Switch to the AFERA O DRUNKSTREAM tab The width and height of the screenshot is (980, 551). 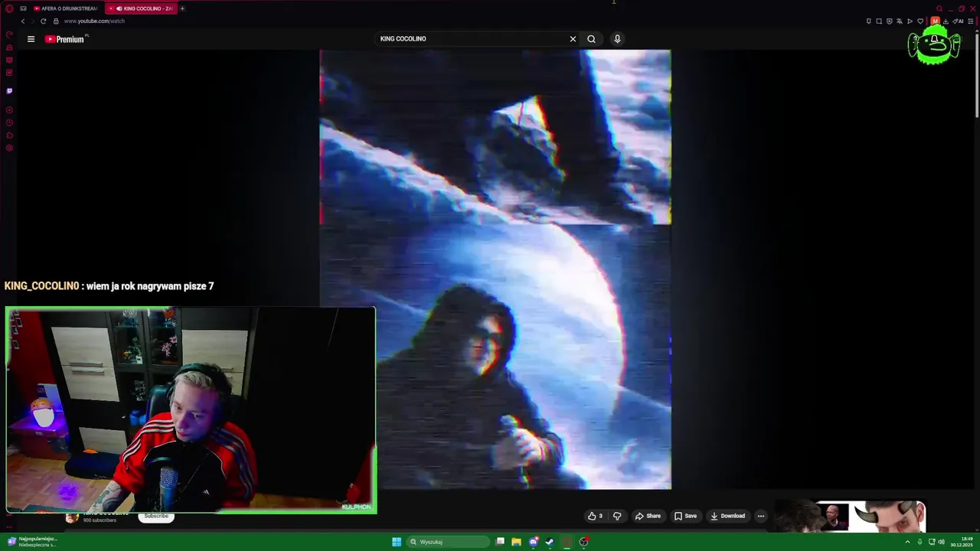(x=66, y=8)
